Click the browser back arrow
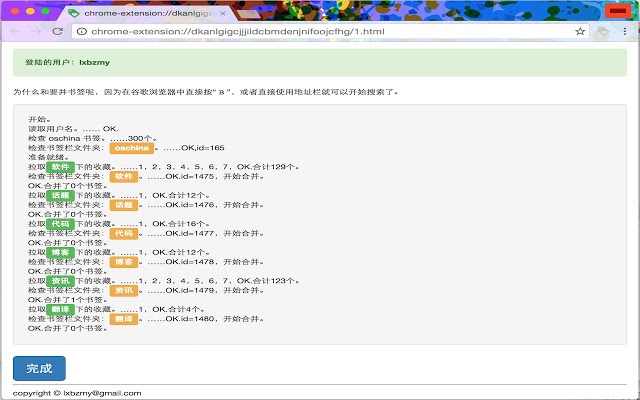Screen dimensions: 640x400 [14, 32]
